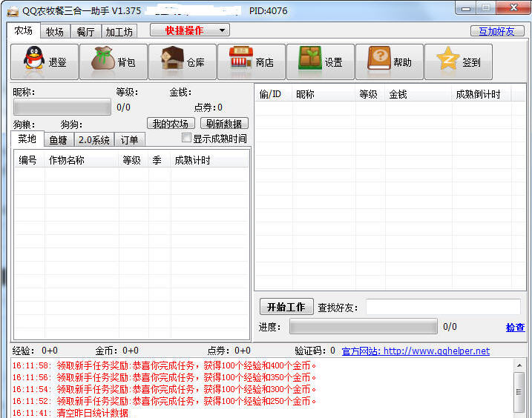
Task: Click the 进度 progress bar
Action: [x=363, y=327]
